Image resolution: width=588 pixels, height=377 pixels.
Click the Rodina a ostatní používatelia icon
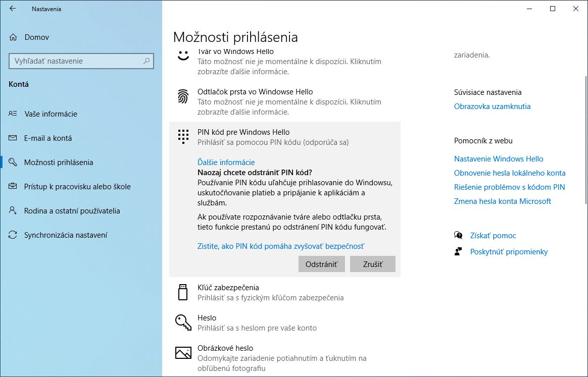point(13,210)
